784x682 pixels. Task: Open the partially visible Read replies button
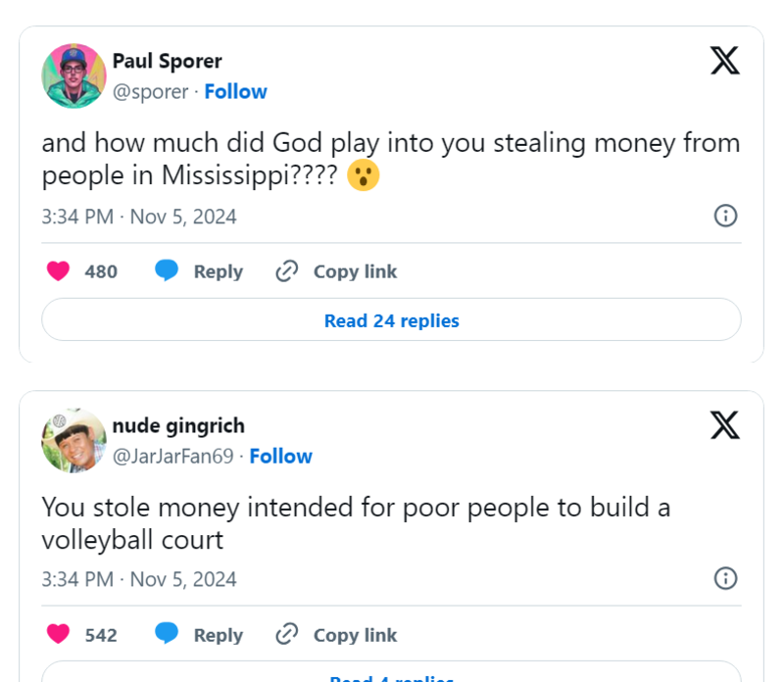tap(391, 672)
